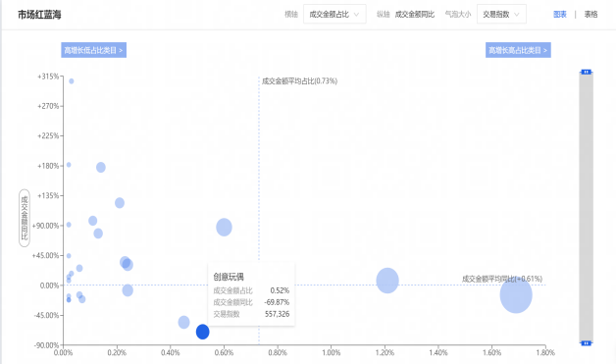Screen dimensions: 616x364
Task: Select the largest bubble near 1.70% share
Action: (x=516, y=294)
